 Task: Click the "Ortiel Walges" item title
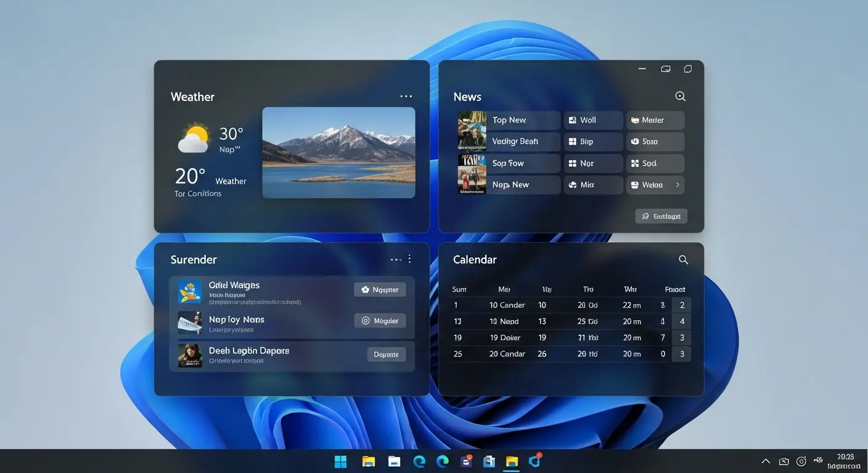coord(234,285)
